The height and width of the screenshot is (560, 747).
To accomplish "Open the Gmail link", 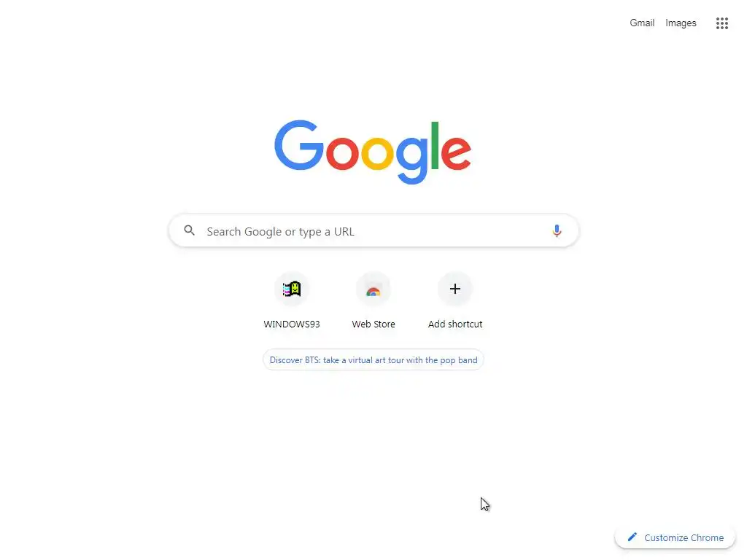I will pos(642,23).
